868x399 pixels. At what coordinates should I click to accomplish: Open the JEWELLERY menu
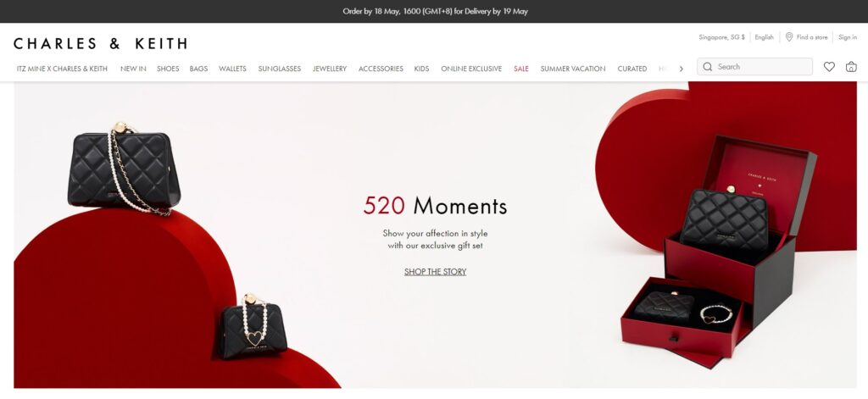click(330, 69)
